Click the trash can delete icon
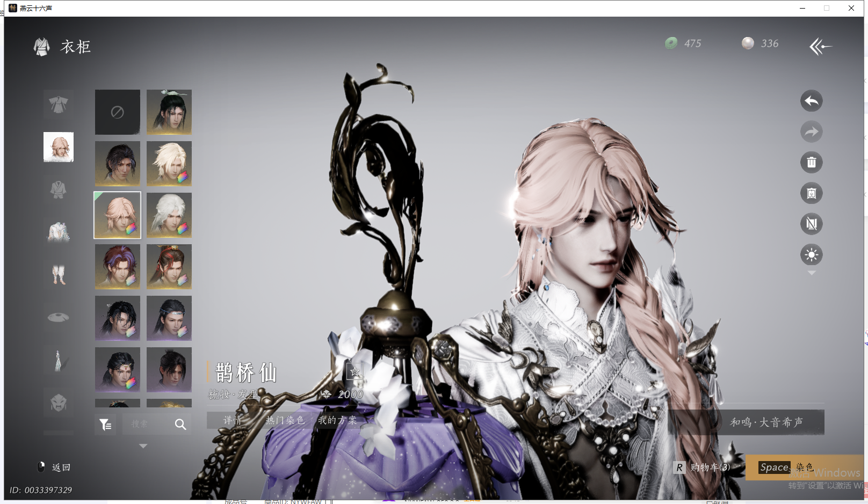 pyautogui.click(x=811, y=162)
